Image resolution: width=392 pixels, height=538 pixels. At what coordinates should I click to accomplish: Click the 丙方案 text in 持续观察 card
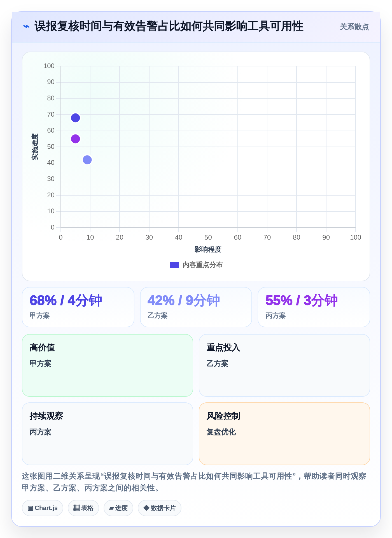41,432
